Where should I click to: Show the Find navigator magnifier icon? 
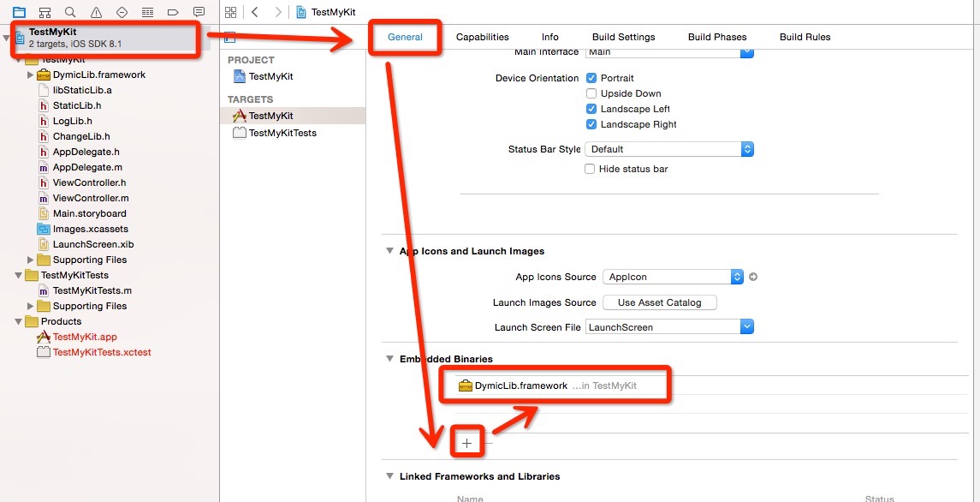point(70,12)
